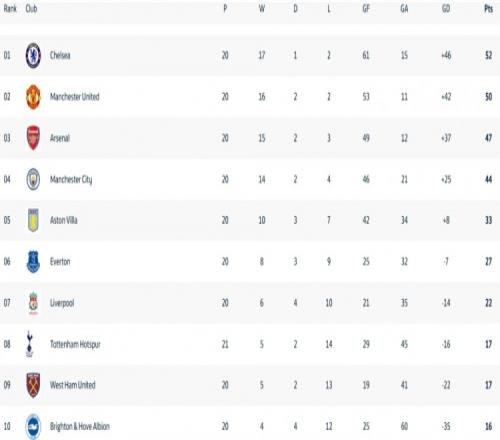Click the Brighton & Hove Albion crest
The width and height of the screenshot is (500, 440).
click(x=33, y=426)
